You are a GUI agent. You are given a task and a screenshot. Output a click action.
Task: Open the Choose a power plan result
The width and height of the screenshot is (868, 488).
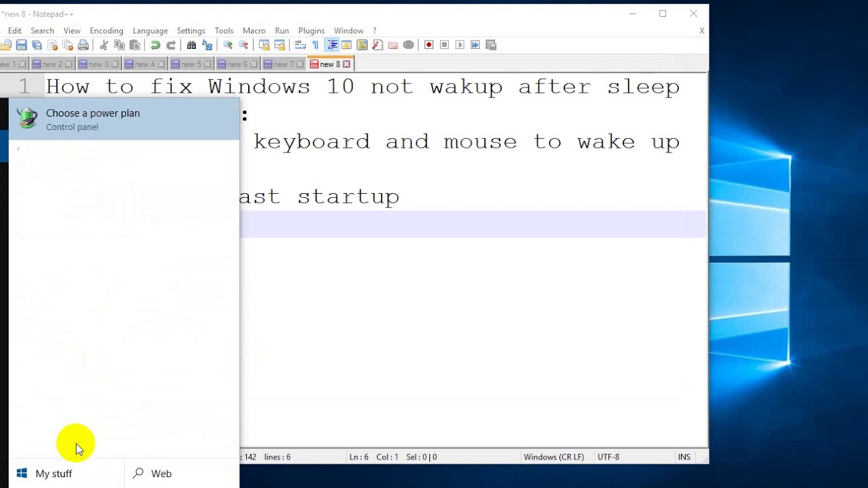(124, 119)
